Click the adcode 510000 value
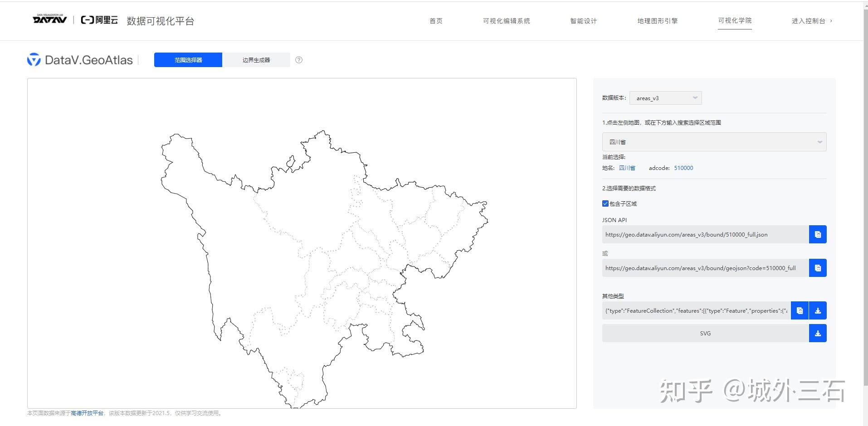The width and height of the screenshot is (868, 426). click(683, 168)
